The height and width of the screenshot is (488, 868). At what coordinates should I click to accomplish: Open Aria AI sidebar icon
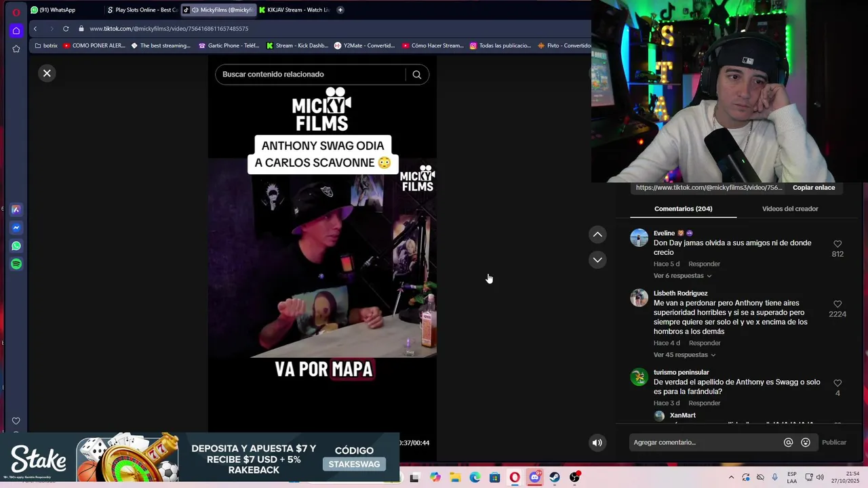pyautogui.click(x=16, y=210)
